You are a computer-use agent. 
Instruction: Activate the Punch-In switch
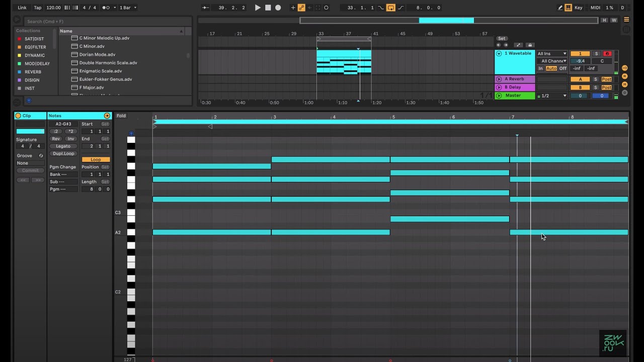(x=380, y=8)
